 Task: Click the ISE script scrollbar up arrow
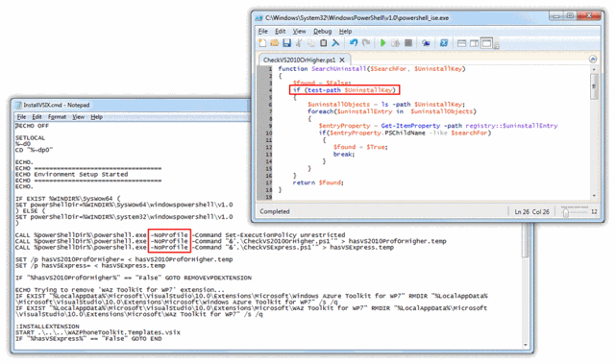tap(594, 69)
